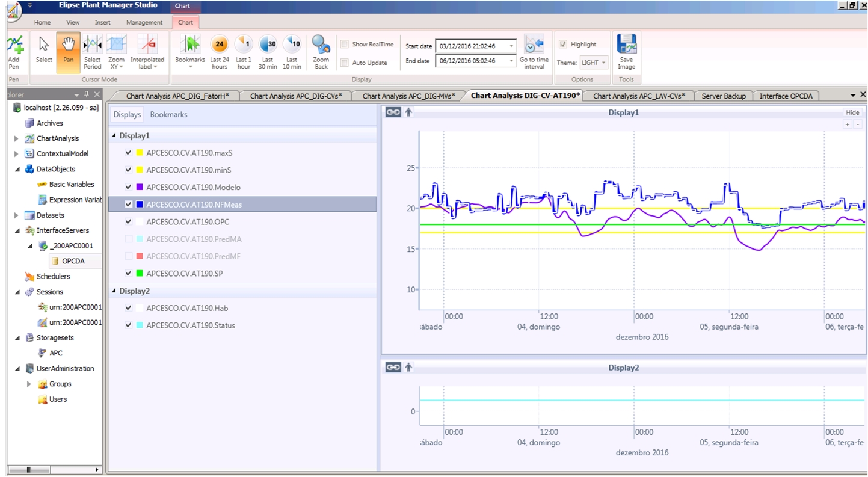868x477 pixels.
Task: Click Go to time interval icon
Action: 534,45
